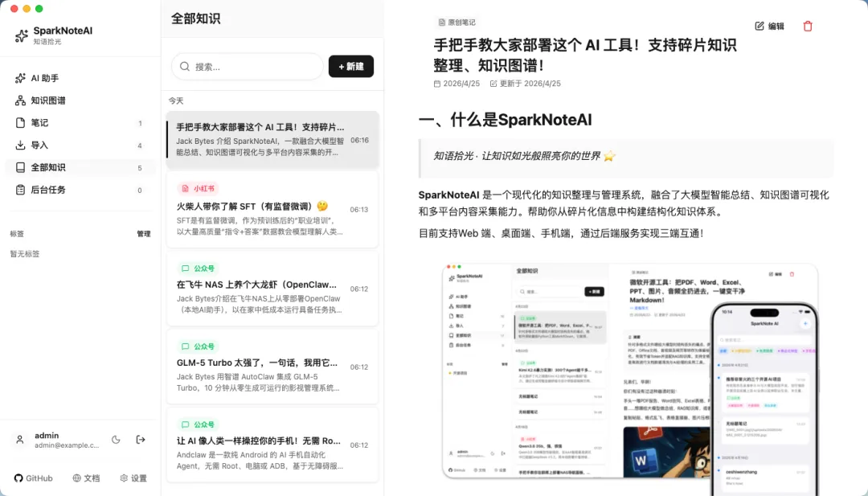Click the GitHub octocat icon

pyautogui.click(x=18, y=478)
